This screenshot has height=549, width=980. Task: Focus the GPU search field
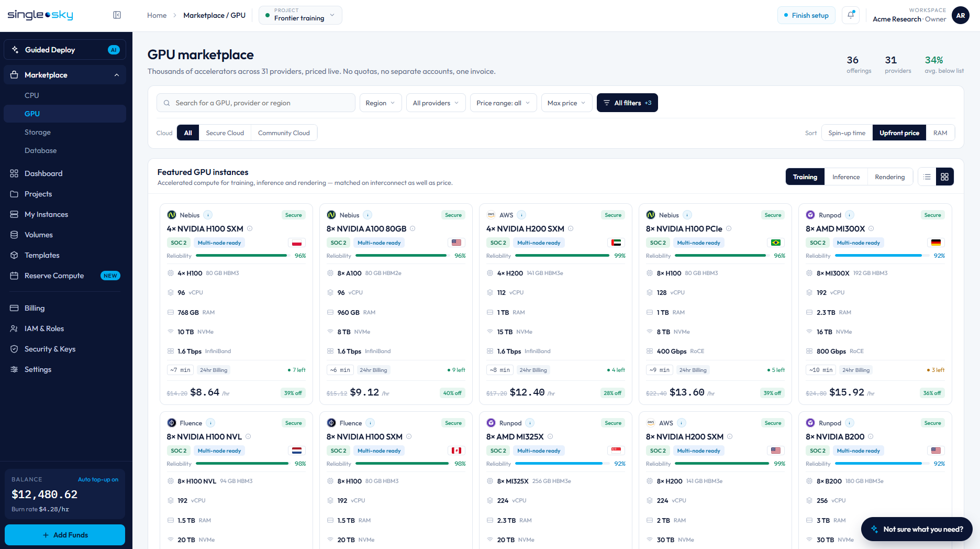[x=256, y=103]
